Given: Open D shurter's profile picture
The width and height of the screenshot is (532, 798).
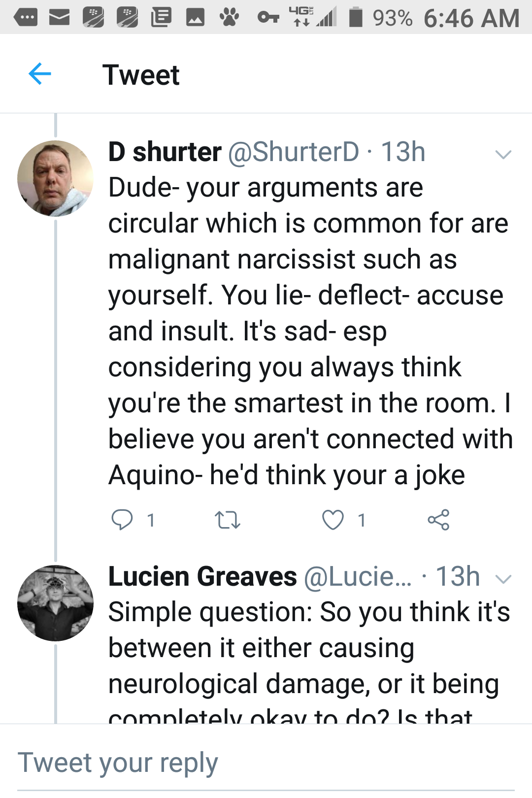Looking at the screenshot, I should (55, 178).
